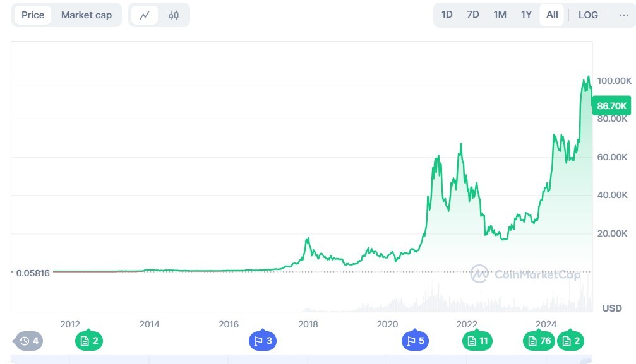636x364 pixels.
Task: Click the range selector bar below the chart
Action: click(x=301, y=360)
